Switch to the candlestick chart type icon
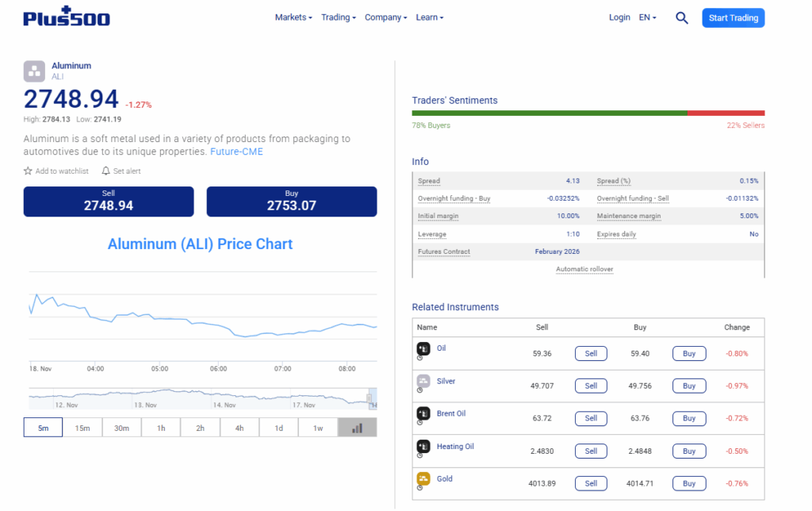The height and width of the screenshot is (511, 812). 358,428
